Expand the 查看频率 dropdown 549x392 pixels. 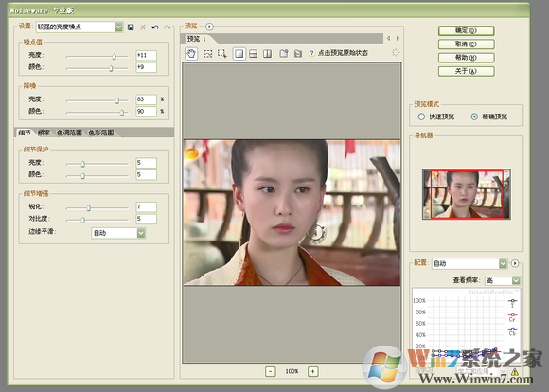pos(516,280)
